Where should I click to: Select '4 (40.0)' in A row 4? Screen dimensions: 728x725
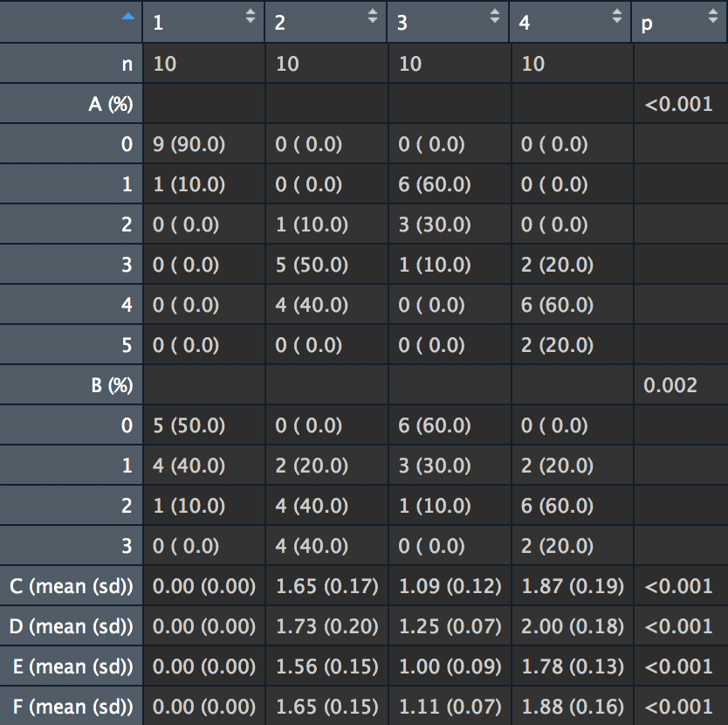coord(326,304)
